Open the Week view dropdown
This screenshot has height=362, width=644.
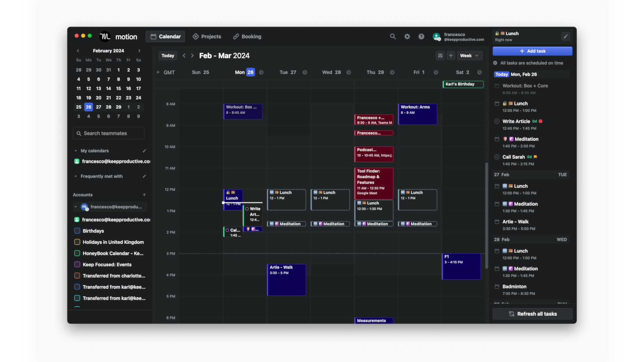point(469,55)
